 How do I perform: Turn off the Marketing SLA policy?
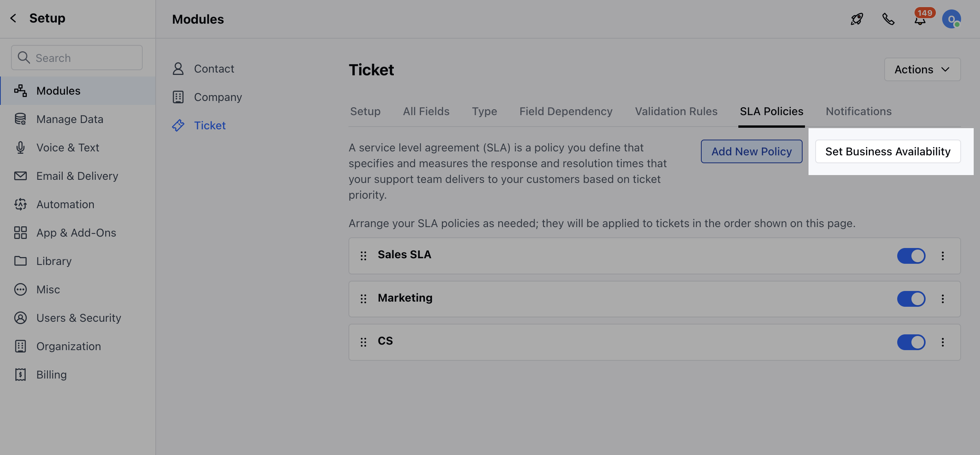pos(911,298)
